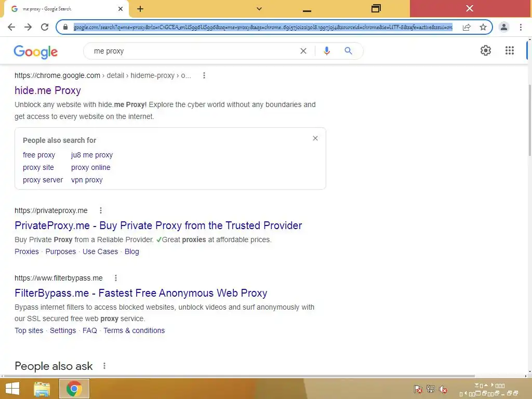This screenshot has width=532, height=399.
Task: Go forward to the next page
Action: [x=28, y=27]
